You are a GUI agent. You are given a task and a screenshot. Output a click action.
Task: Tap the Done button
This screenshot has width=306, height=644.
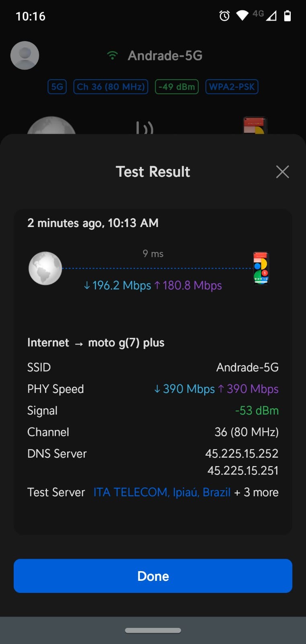point(153,576)
